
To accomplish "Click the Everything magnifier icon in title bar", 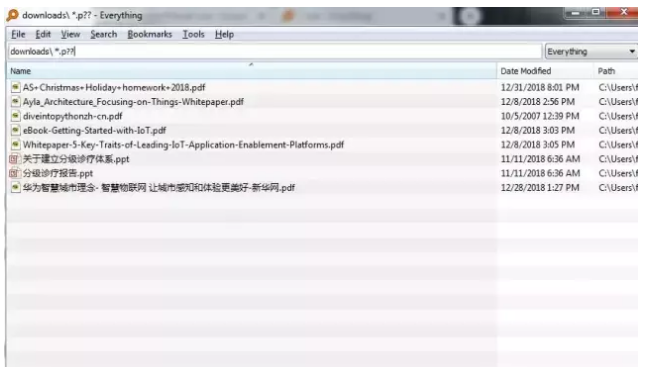I will point(13,15).
